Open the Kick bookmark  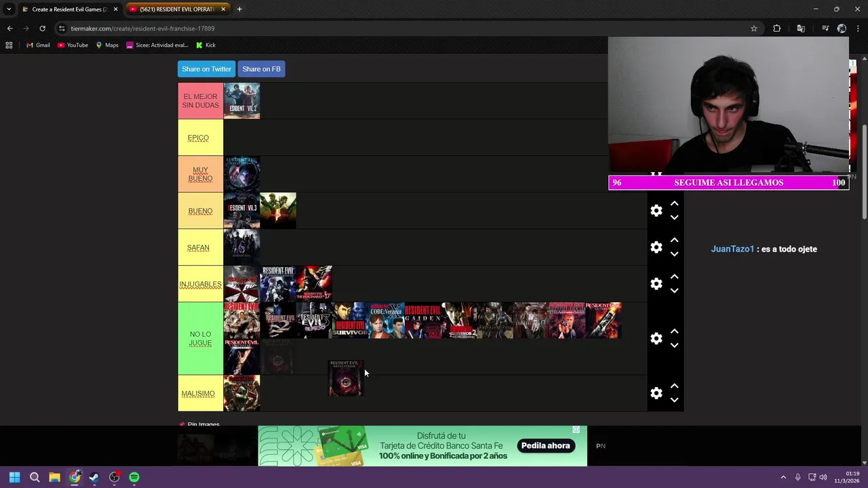coord(205,45)
